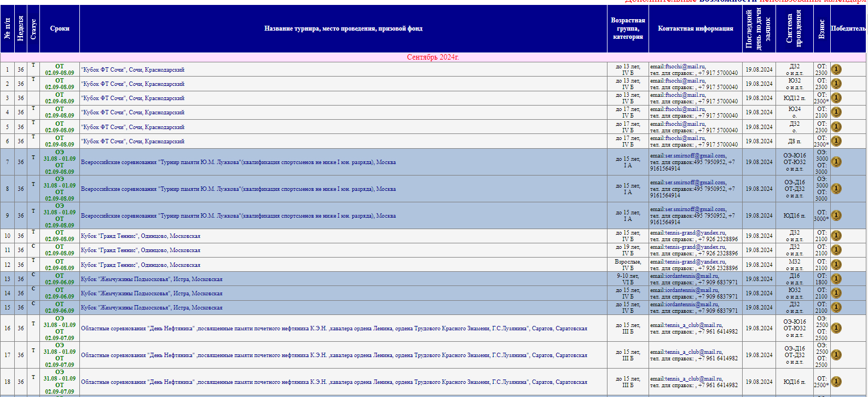Open the winner medal icon in row 3
868x397 pixels.
pyautogui.click(x=836, y=98)
